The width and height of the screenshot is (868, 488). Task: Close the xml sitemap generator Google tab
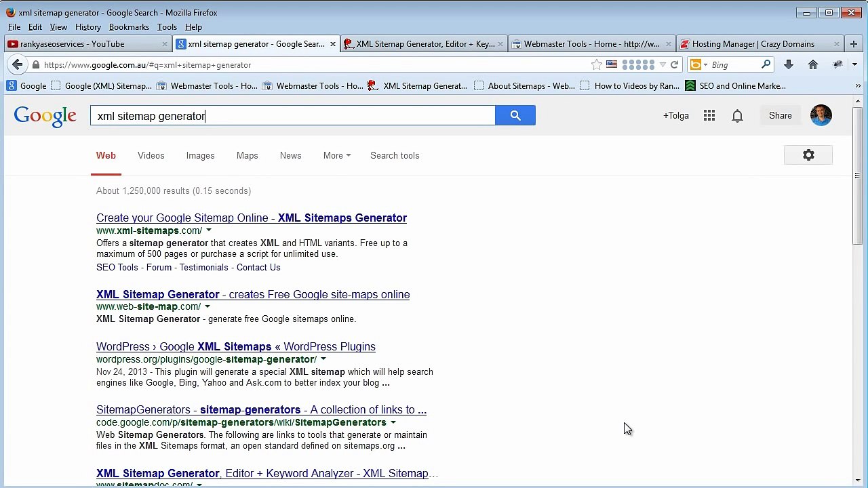[x=332, y=44]
